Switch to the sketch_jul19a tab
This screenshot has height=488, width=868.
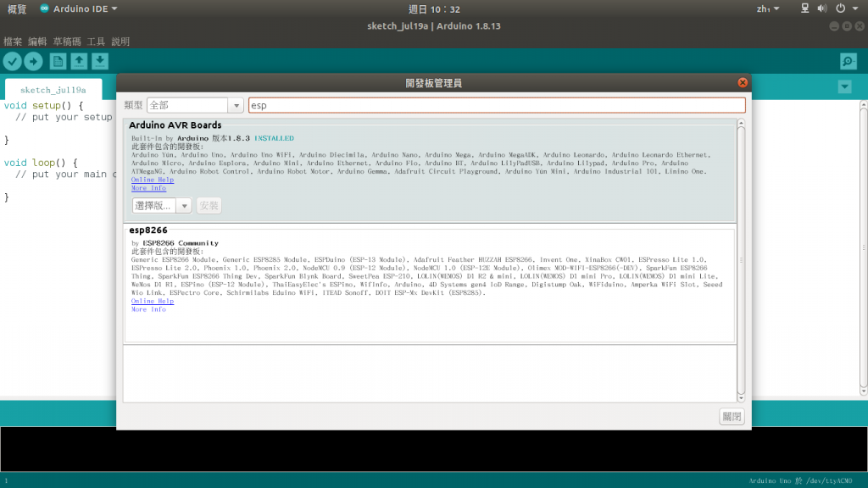(53, 90)
